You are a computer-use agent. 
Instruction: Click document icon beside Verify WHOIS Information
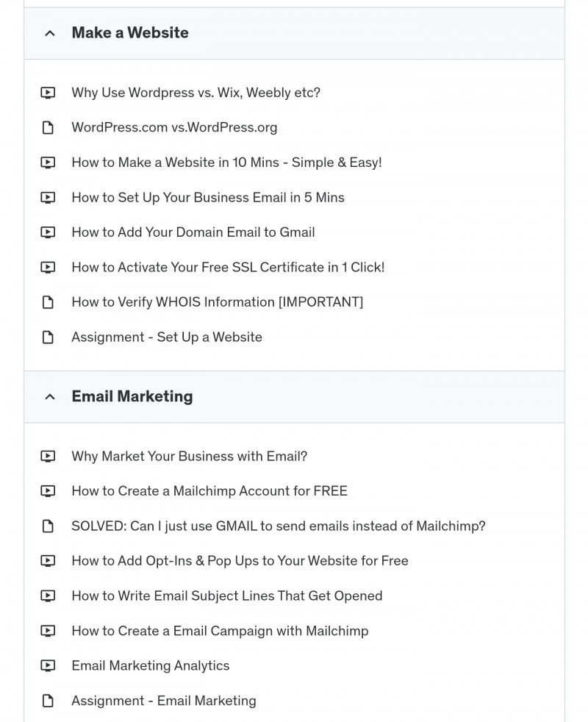(48, 302)
